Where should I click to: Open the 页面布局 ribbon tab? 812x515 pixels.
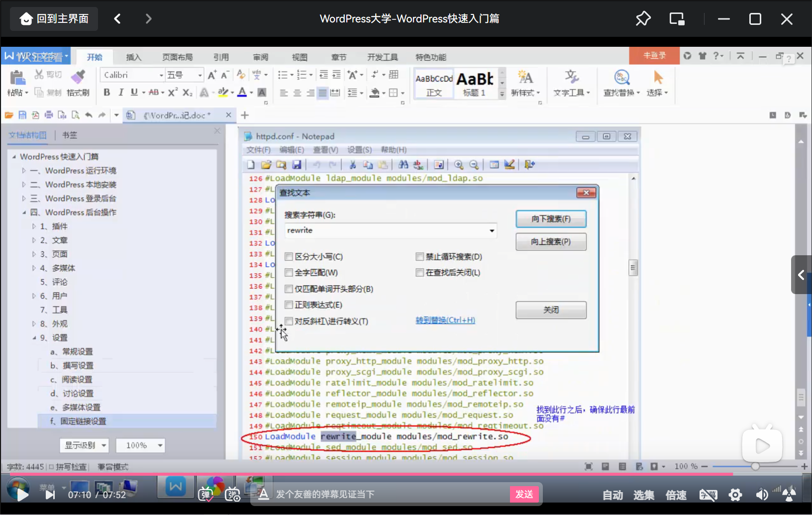coord(177,57)
